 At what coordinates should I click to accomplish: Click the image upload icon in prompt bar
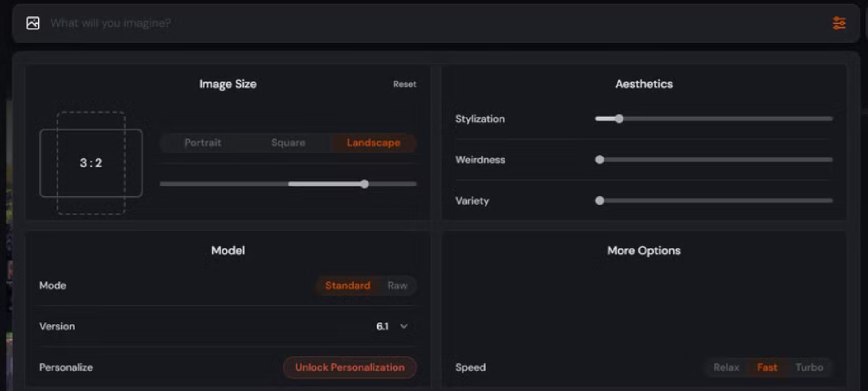[33, 23]
